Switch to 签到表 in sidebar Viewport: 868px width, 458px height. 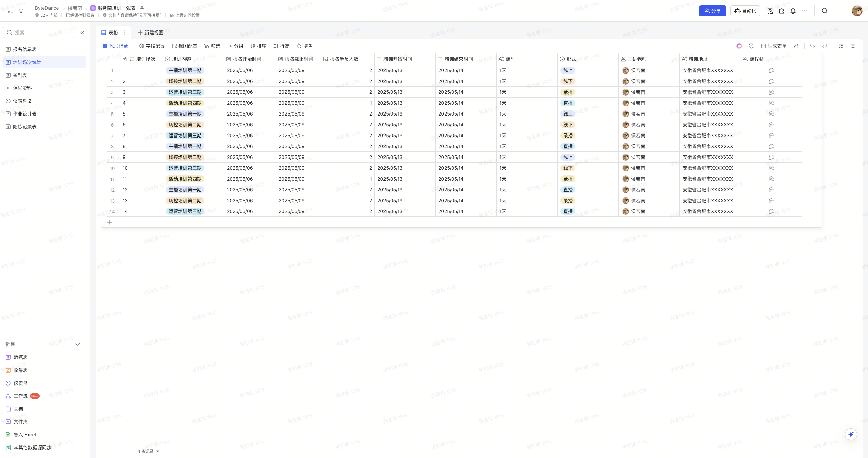click(20, 75)
